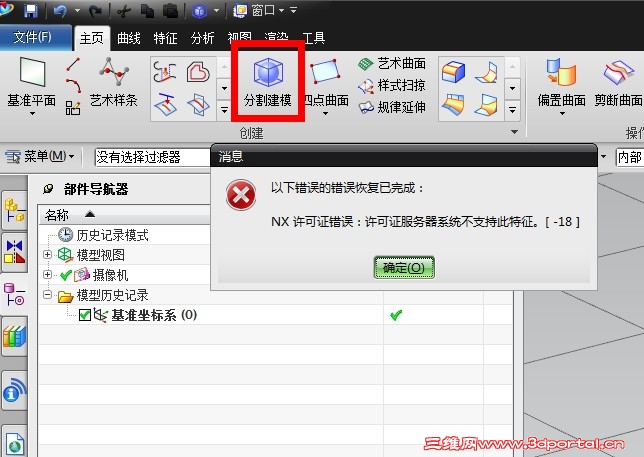The height and width of the screenshot is (457, 644).
Task: Open the reuse library books sidebar tab
Action: 14,335
